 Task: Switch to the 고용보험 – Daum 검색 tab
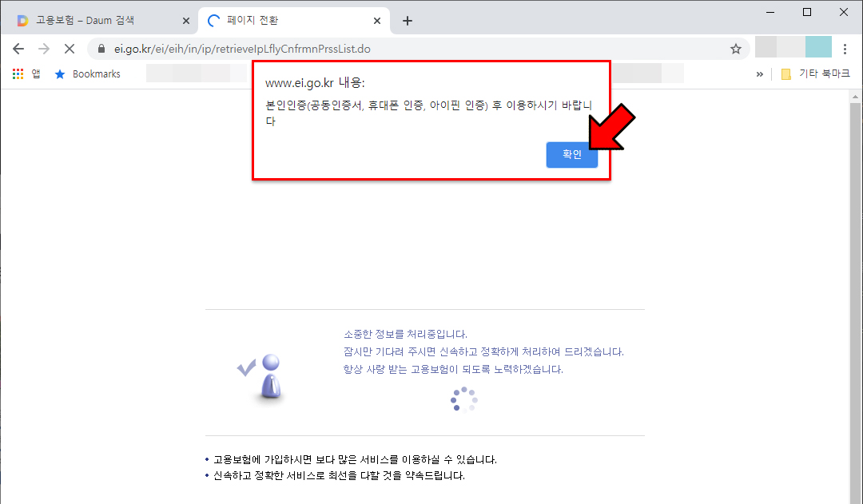point(99,20)
